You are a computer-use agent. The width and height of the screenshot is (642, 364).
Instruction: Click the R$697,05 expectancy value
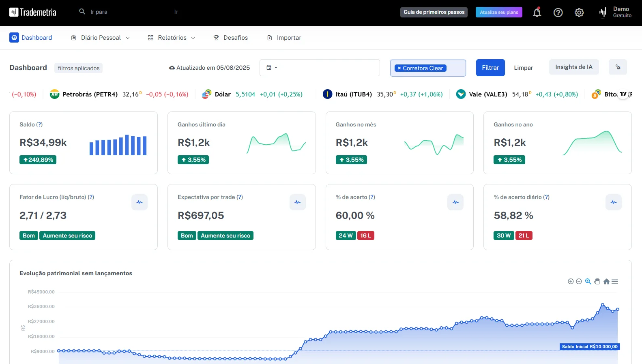point(201,216)
